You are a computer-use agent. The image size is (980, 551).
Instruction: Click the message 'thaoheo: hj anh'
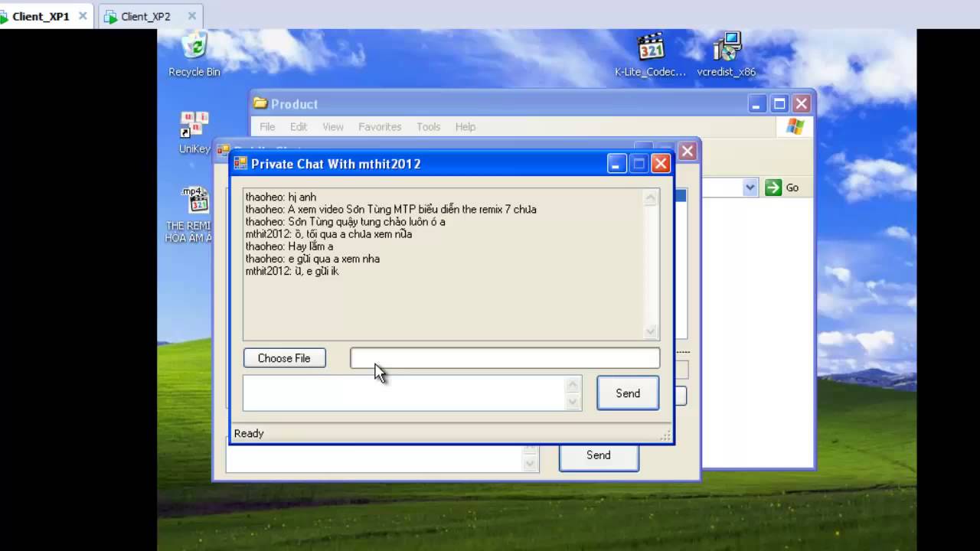click(281, 197)
